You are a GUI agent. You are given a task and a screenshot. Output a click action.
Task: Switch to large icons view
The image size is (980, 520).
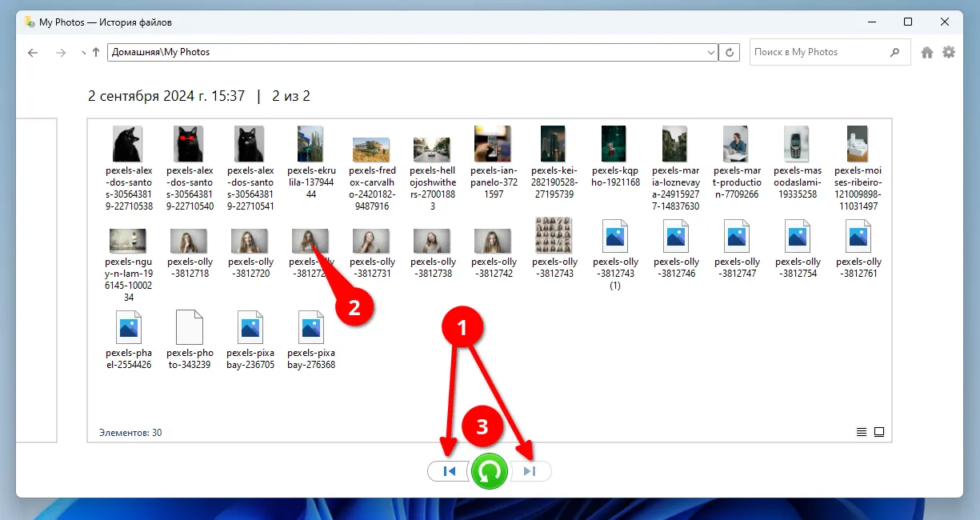tap(879, 432)
